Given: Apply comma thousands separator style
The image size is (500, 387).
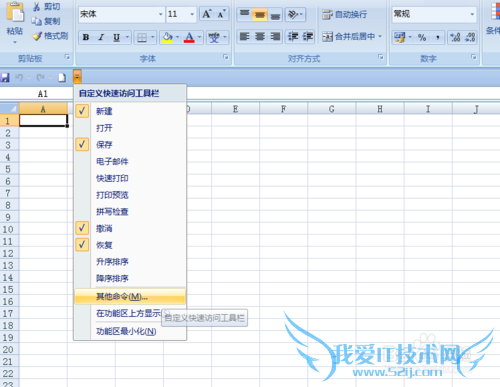Looking at the screenshot, I should coord(437,37).
